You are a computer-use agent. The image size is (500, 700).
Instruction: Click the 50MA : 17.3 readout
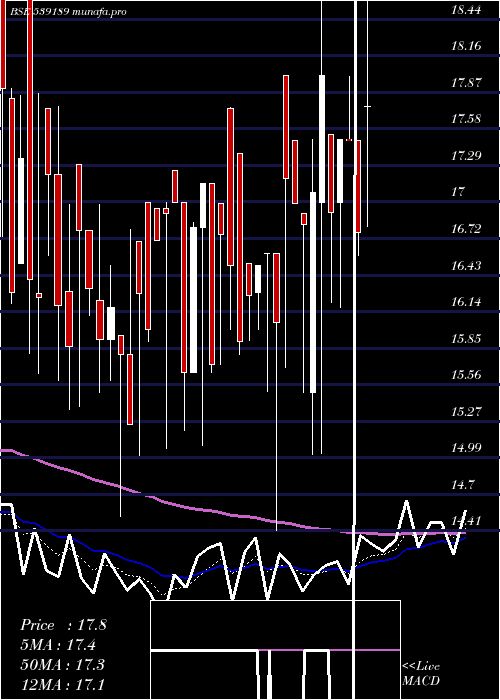coord(63,665)
